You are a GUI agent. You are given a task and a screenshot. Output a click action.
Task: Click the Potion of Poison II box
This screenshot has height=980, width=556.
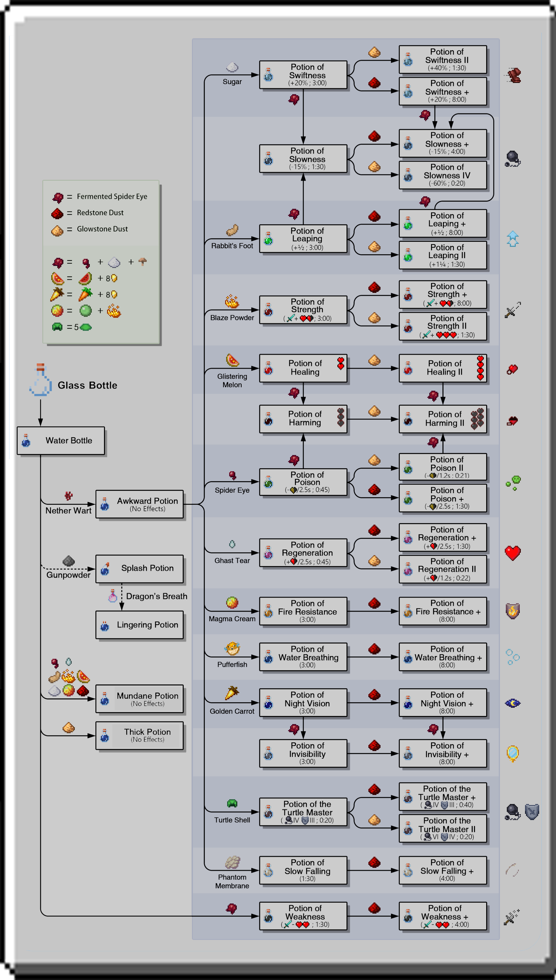coord(443,467)
